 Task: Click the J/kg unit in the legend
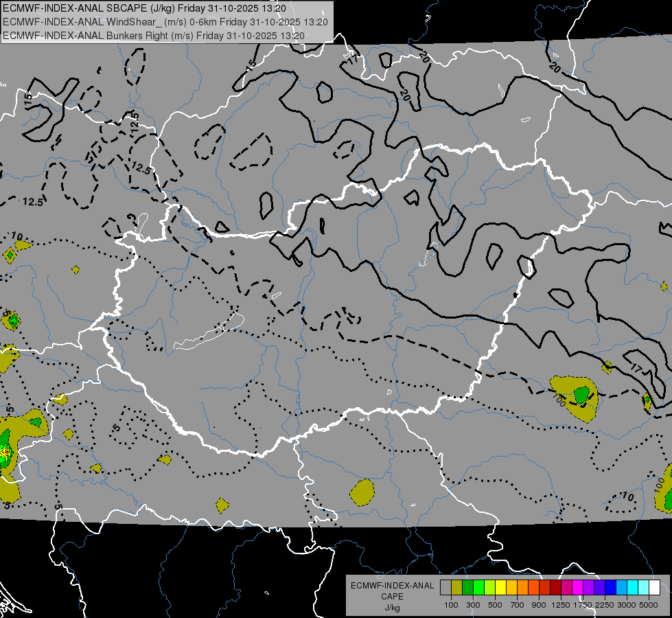point(392,608)
